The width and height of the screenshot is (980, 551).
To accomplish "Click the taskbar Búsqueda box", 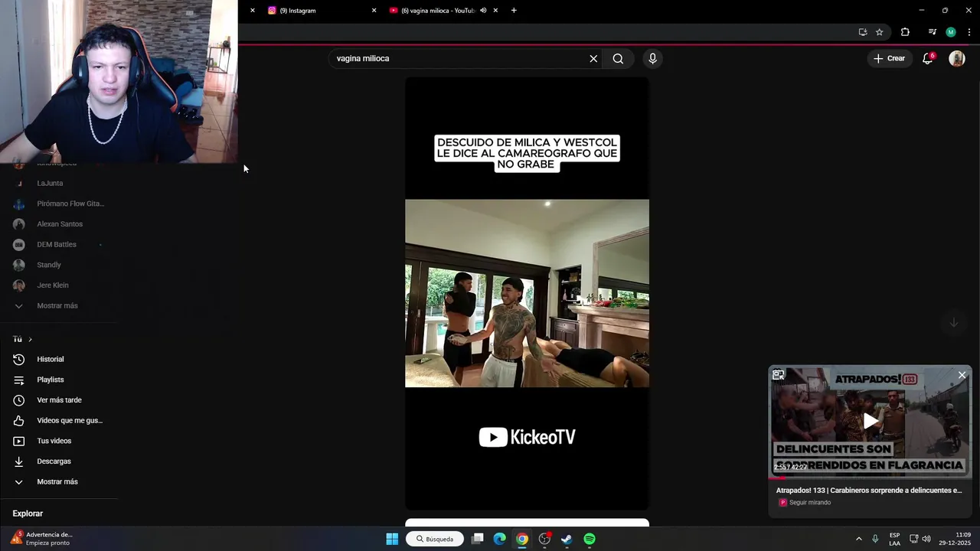I will 435,539.
